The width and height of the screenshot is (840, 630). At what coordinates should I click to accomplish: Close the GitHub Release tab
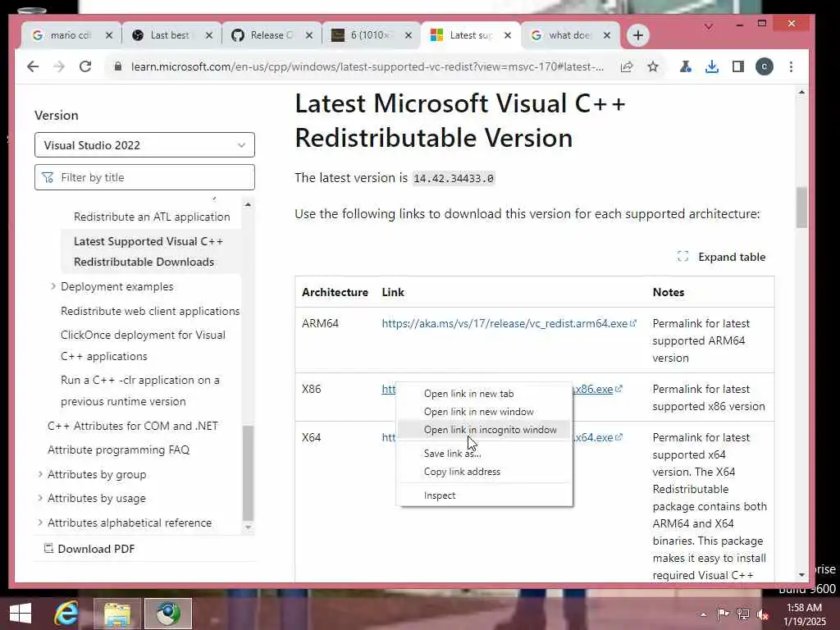[309, 35]
